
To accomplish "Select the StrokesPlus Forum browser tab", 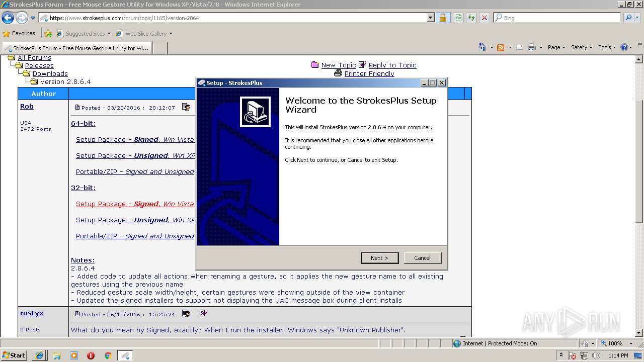I will (76, 48).
